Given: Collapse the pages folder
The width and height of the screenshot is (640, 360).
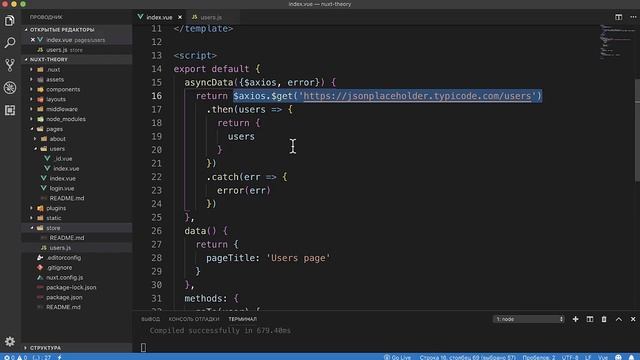Looking at the screenshot, I should pyautogui.click(x=54, y=129).
